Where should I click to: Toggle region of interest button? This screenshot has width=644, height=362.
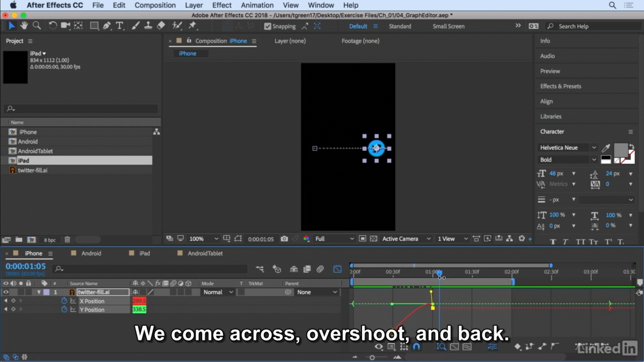362,239
